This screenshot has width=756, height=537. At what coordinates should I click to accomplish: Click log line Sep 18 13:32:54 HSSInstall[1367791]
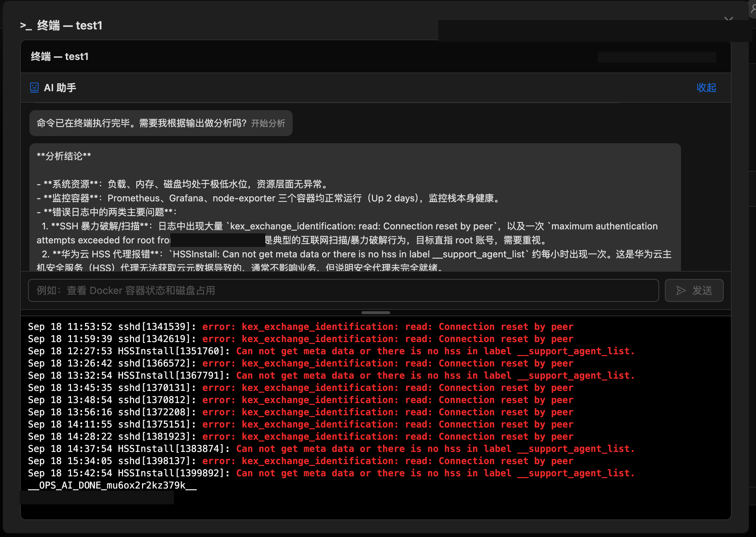331,375
